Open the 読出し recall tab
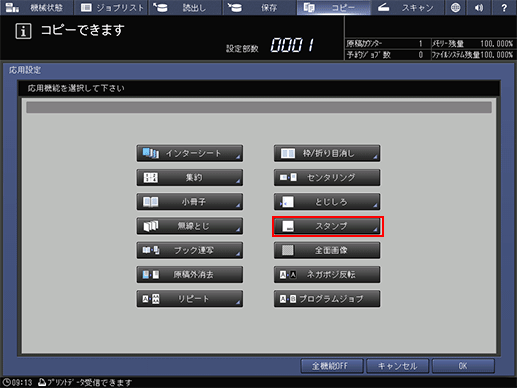The width and height of the screenshot is (517, 388). tap(185, 7)
